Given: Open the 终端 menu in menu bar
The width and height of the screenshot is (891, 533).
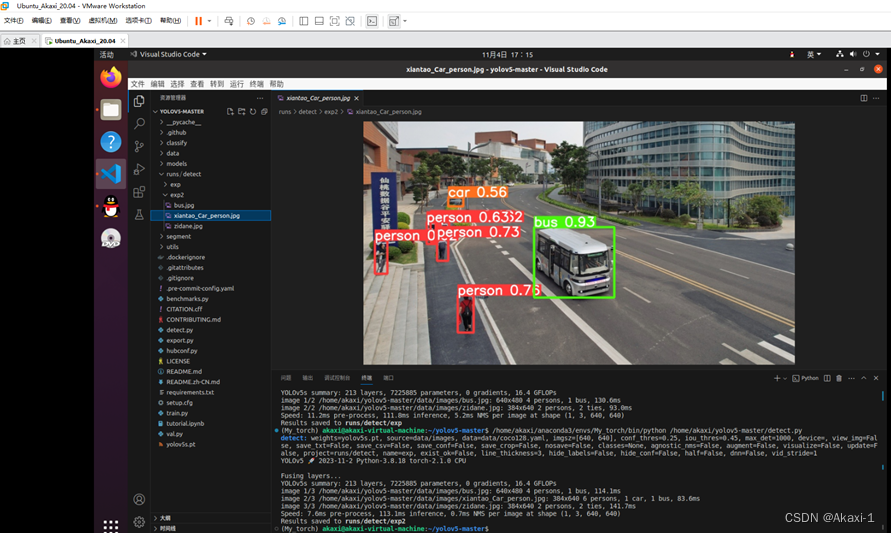Looking at the screenshot, I should [x=257, y=84].
